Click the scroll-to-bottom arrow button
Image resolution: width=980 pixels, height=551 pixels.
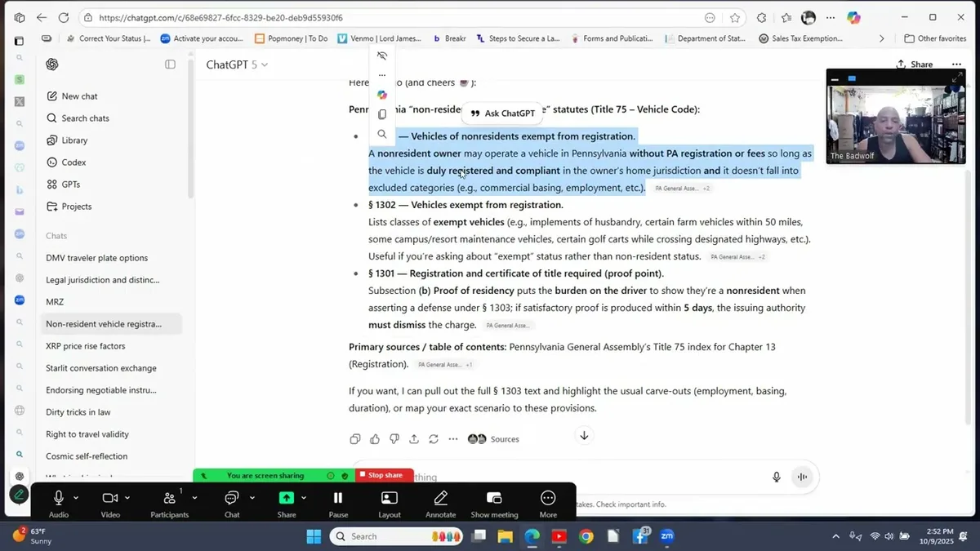[584, 435]
